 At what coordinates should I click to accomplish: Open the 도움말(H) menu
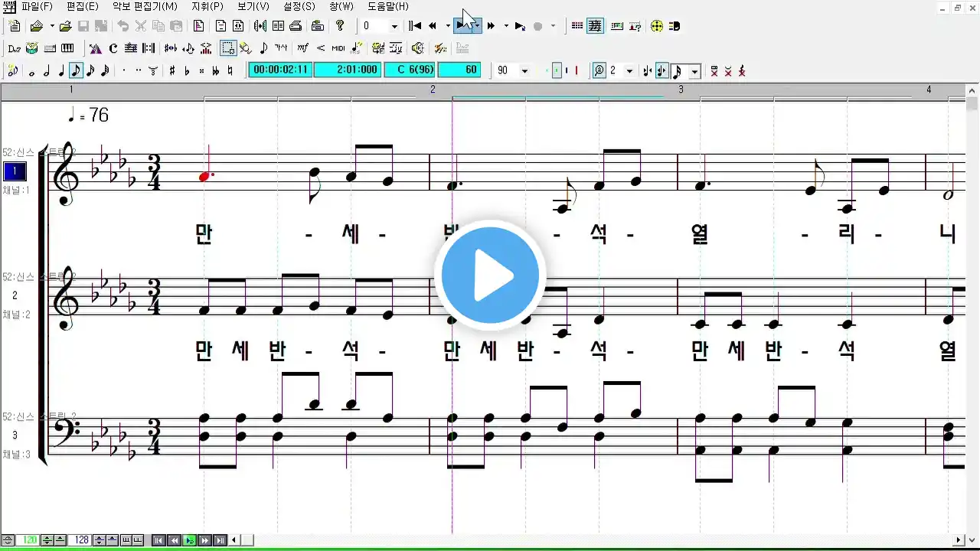[x=388, y=6]
